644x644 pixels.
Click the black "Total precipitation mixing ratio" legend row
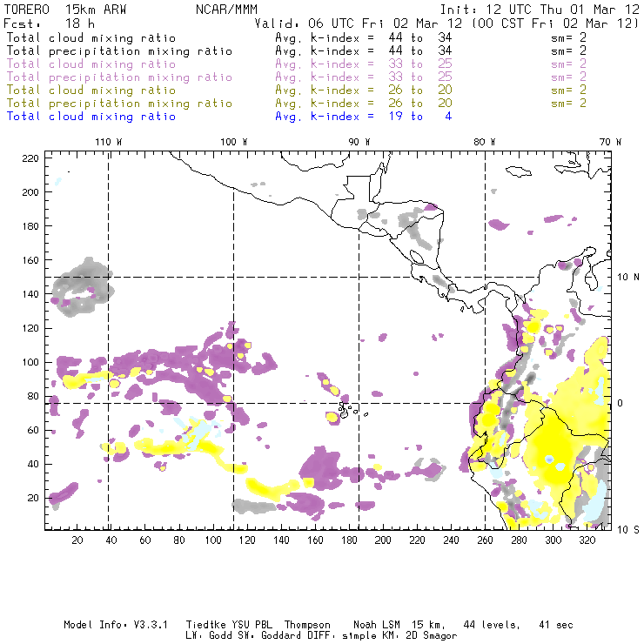tap(296, 51)
